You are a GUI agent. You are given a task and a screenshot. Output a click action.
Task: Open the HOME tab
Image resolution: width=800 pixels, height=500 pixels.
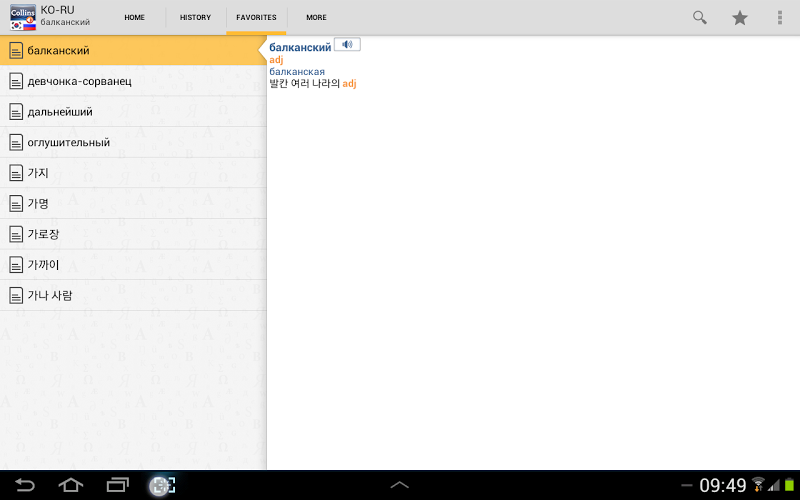[x=135, y=17]
